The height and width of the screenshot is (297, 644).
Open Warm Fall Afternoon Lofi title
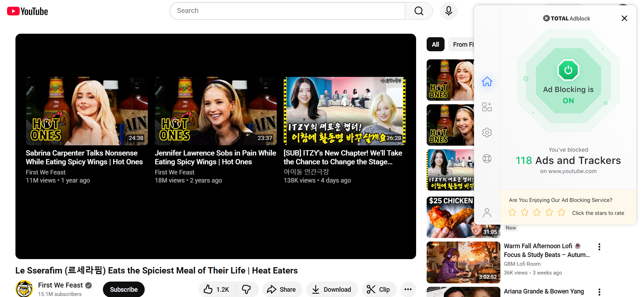[x=547, y=250]
